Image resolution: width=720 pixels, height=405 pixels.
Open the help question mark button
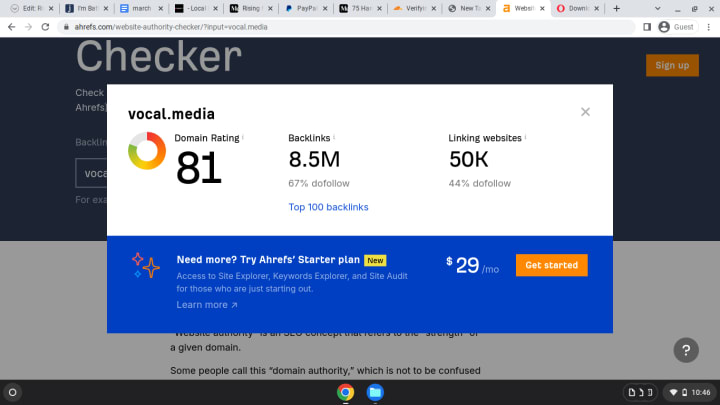tap(686, 350)
